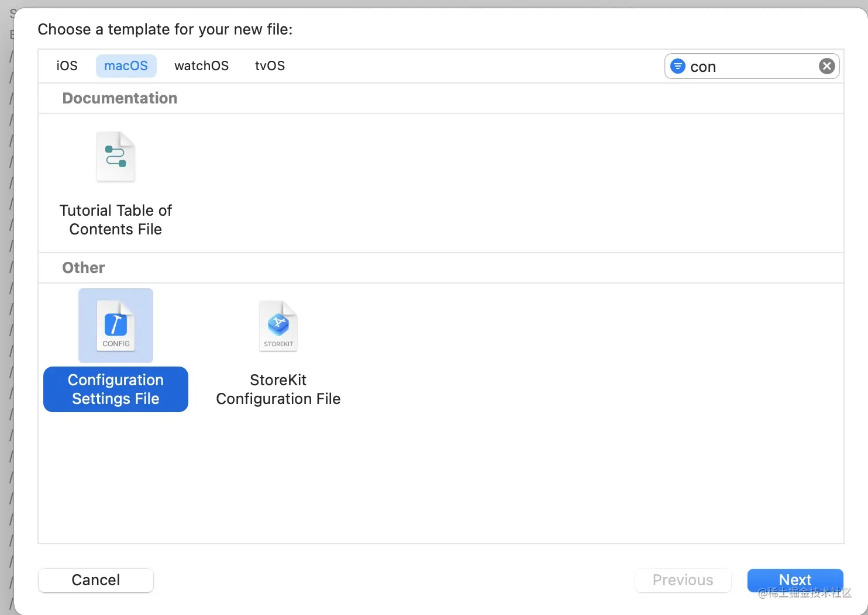Select the macOS platform tab

[126, 66]
